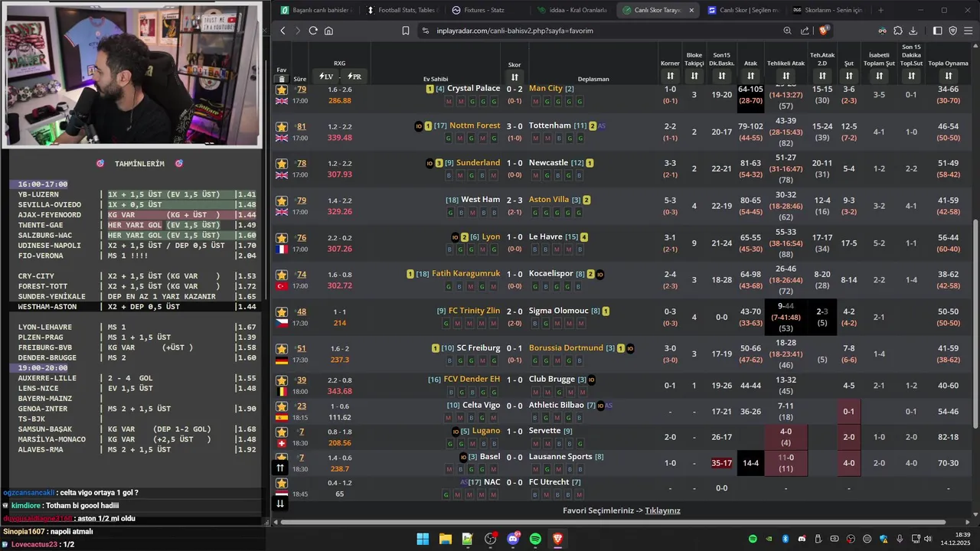Click the volume icon in system tray
Viewport: 980px width, 551px height.
pyautogui.click(x=928, y=539)
